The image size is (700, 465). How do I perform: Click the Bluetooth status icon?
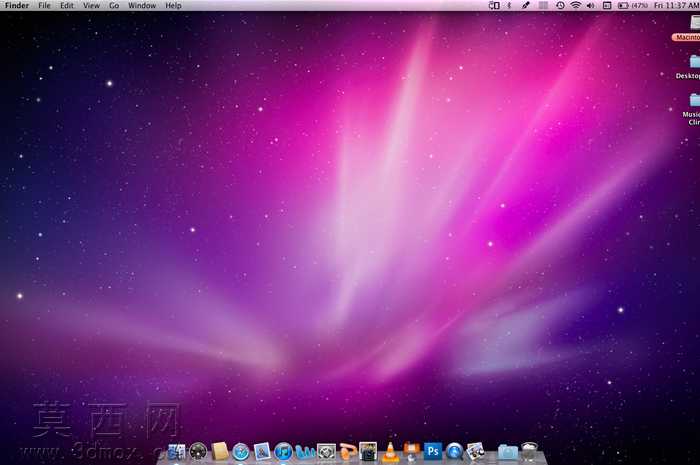pyautogui.click(x=509, y=5)
